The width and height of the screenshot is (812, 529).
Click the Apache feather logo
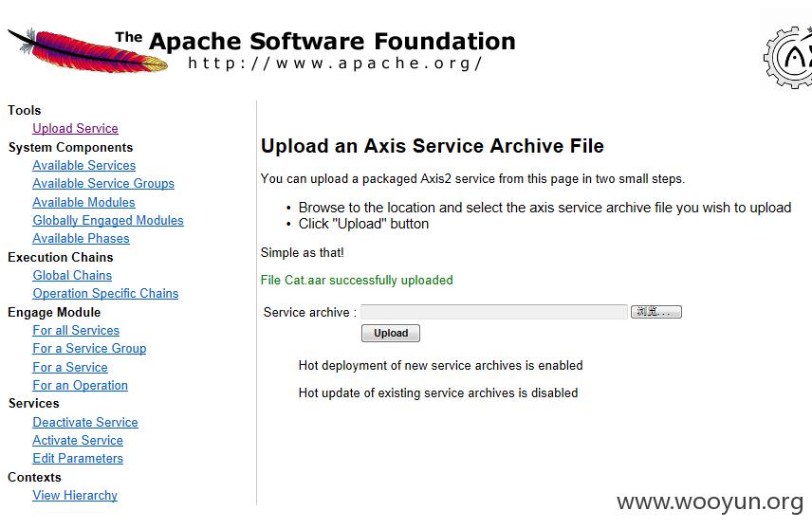coord(87,51)
